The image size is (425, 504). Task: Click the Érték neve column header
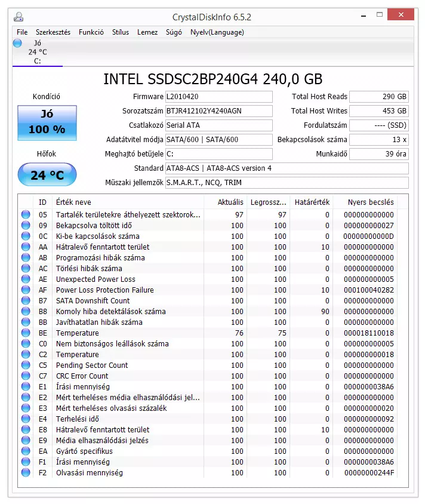pyautogui.click(x=128, y=202)
